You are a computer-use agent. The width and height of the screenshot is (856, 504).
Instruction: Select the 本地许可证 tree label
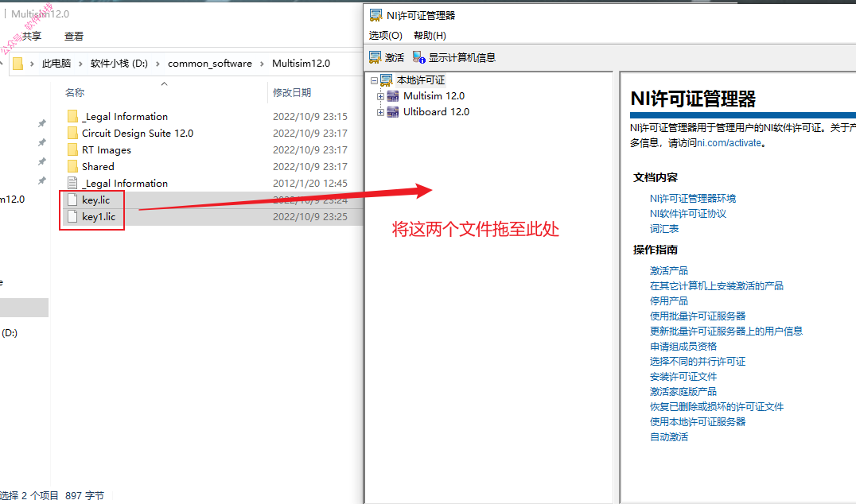(x=420, y=80)
